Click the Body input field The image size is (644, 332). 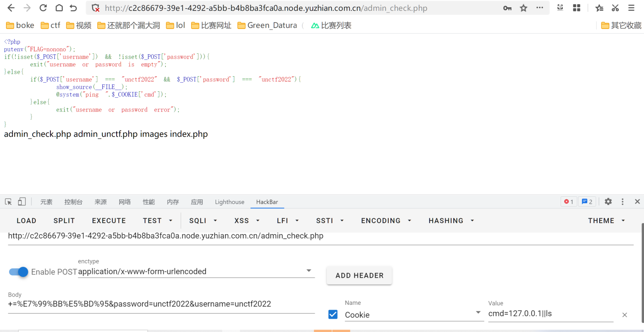point(161,304)
